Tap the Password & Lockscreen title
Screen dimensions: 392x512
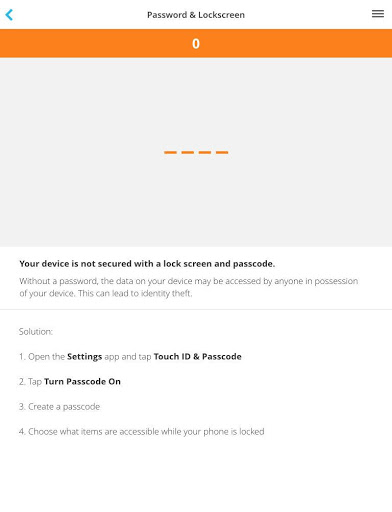pyautogui.click(x=196, y=15)
